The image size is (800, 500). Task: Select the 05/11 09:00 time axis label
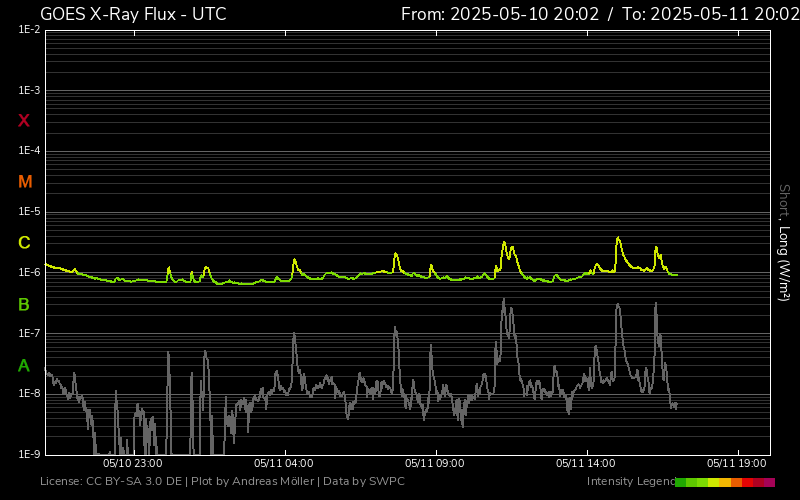(x=435, y=464)
